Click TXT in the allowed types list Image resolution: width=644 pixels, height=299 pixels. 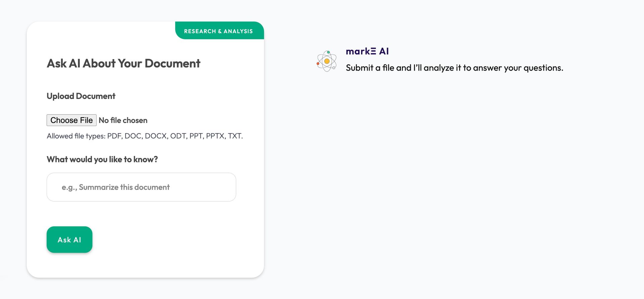tap(234, 136)
